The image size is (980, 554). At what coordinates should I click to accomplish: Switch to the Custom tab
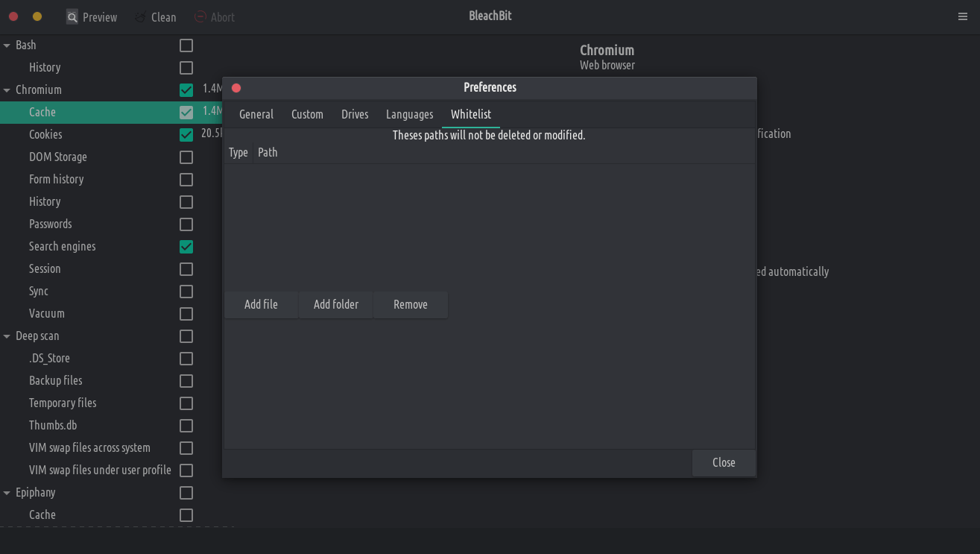[307, 114]
